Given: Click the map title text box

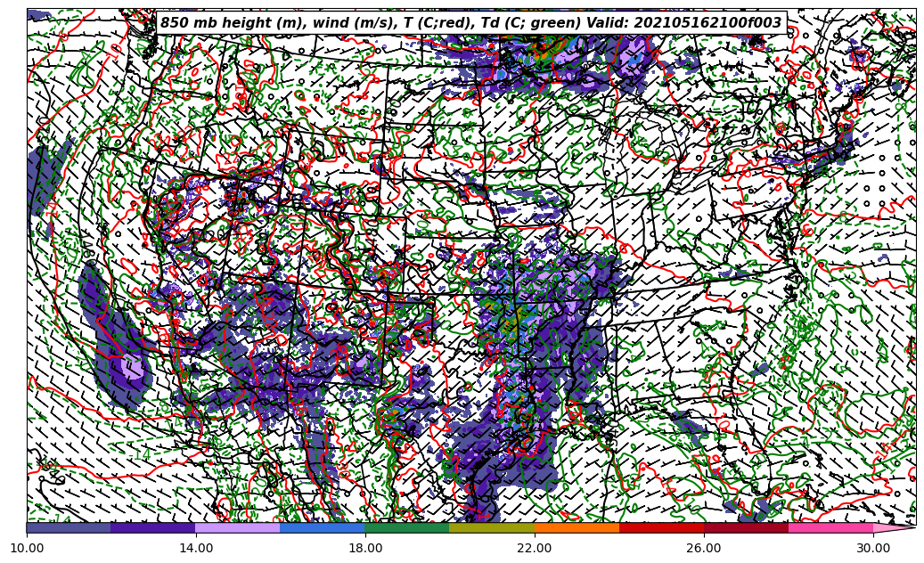Looking at the screenshot, I should pos(470,23).
